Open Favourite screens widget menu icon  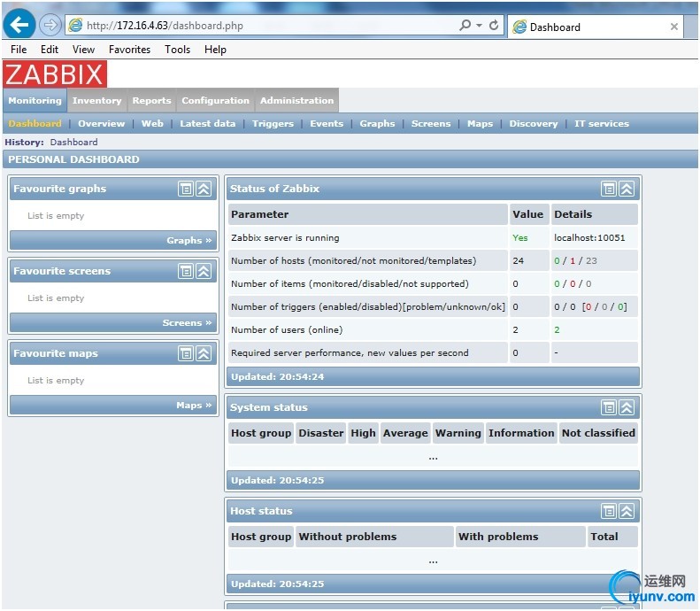186,271
